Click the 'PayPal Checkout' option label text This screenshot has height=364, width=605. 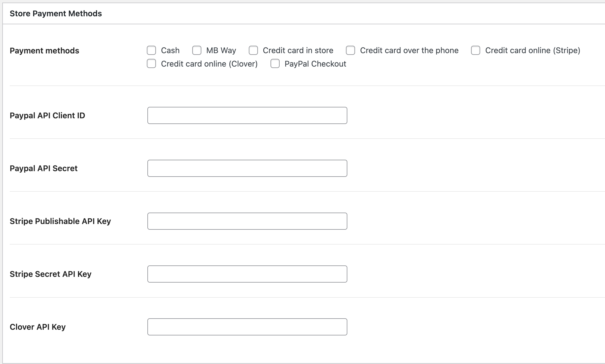point(315,64)
